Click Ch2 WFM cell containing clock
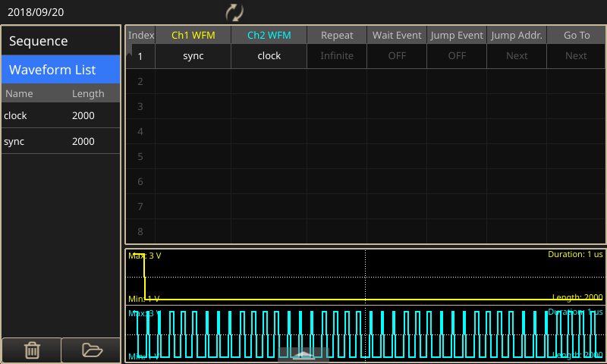 pyautogui.click(x=269, y=55)
